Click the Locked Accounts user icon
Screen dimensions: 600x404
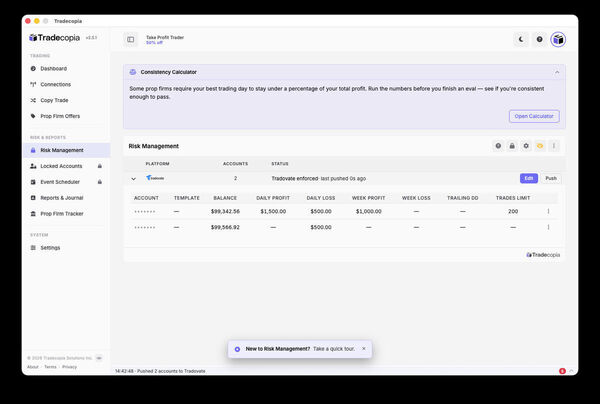click(33, 166)
